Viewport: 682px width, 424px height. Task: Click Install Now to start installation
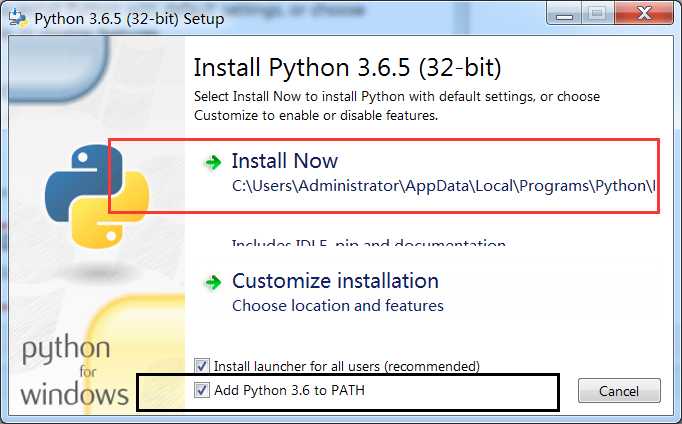coord(284,161)
